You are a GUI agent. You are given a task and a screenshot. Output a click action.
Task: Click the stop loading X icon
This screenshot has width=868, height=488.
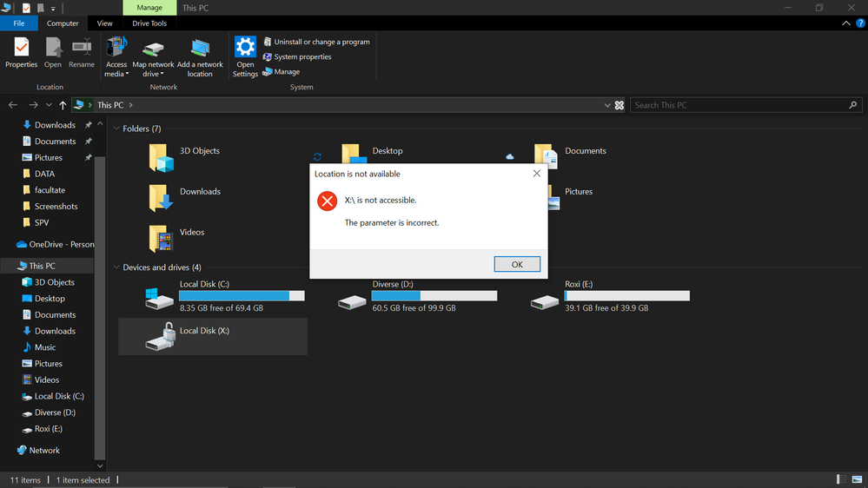pyautogui.click(x=620, y=105)
